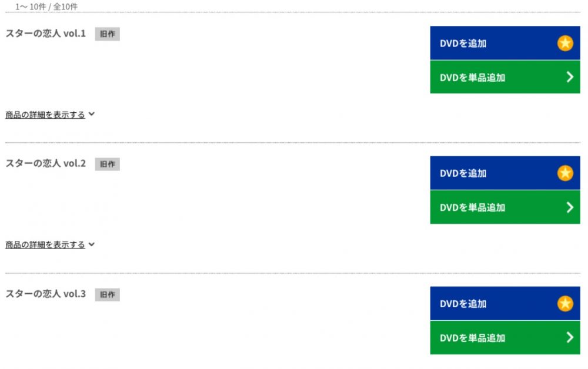Click arrow icon on vol.1 DVDを単品追加

click(x=570, y=77)
